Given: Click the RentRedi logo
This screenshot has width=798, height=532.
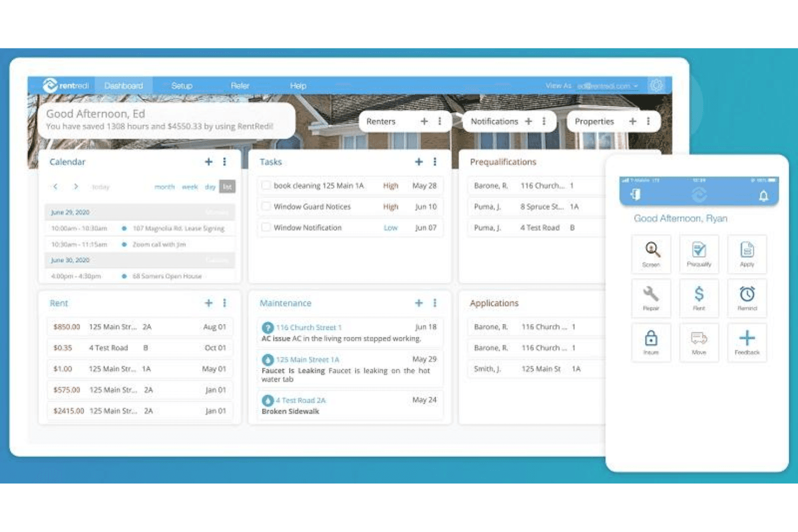Looking at the screenshot, I should click(x=65, y=86).
